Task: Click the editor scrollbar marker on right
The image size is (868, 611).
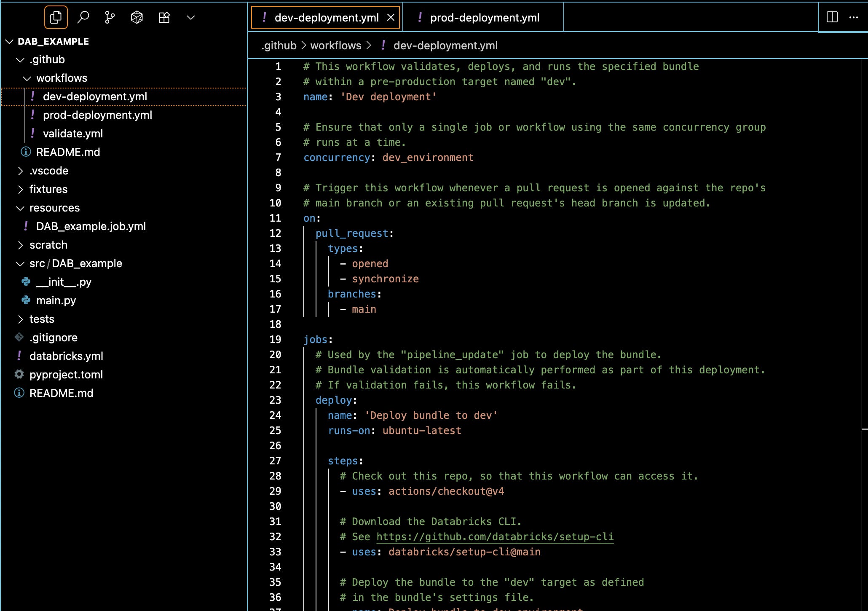Action: click(864, 429)
